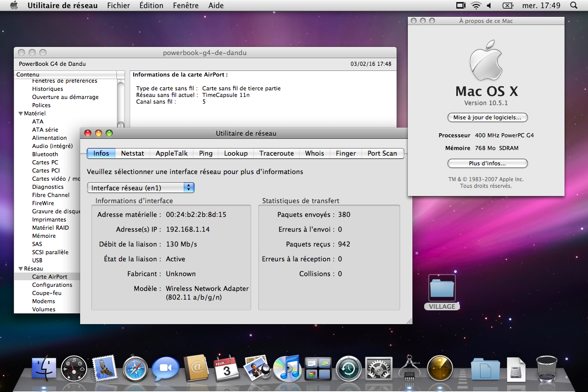Open the AppleTalk tab
The width and height of the screenshot is (588, 392).
pos(171,154)
